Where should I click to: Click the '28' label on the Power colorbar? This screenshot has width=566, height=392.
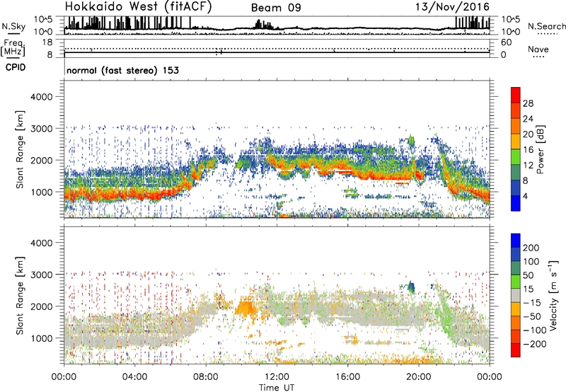pyautogui.click(x=528, y=103)
